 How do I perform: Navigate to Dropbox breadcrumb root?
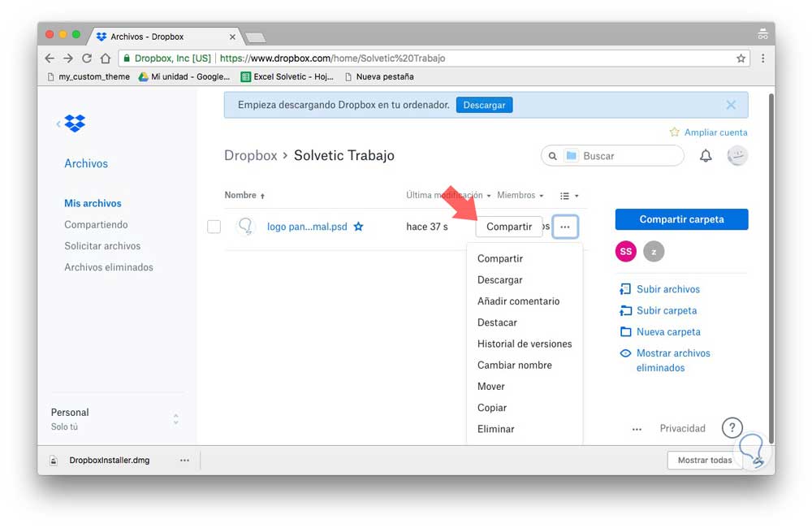pos(251,155)
